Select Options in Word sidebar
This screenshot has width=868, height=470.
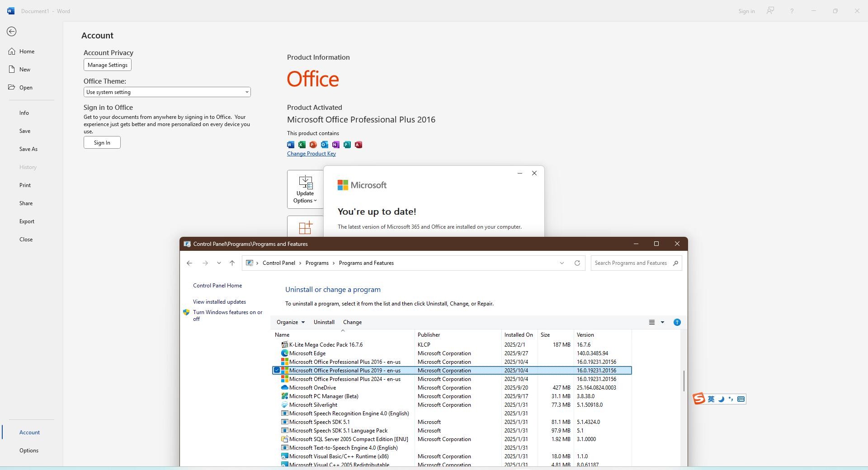click(x=29, y=451)
